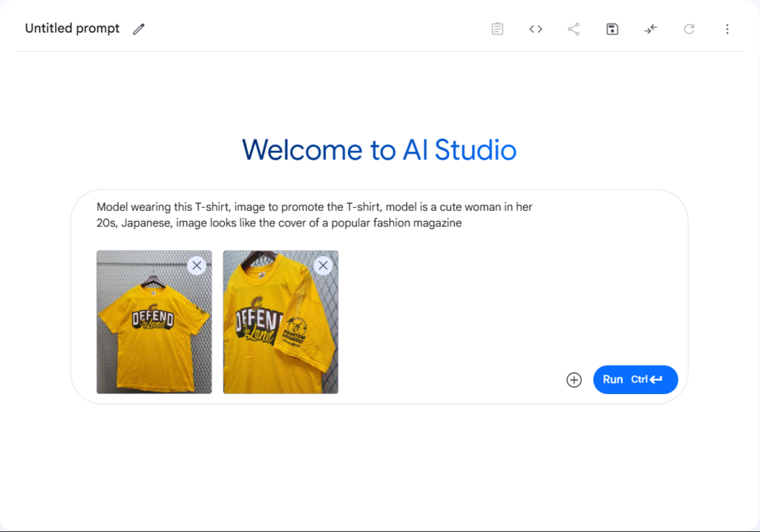Screen dimensions: 760x532
Task: Add more media with the plus icon
Action: [574, 380]
